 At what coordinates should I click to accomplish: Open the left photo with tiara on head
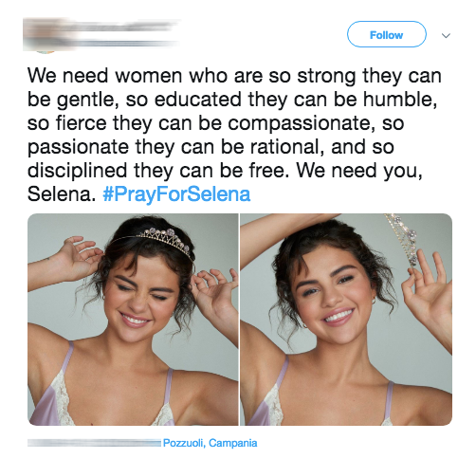point(133,320)
